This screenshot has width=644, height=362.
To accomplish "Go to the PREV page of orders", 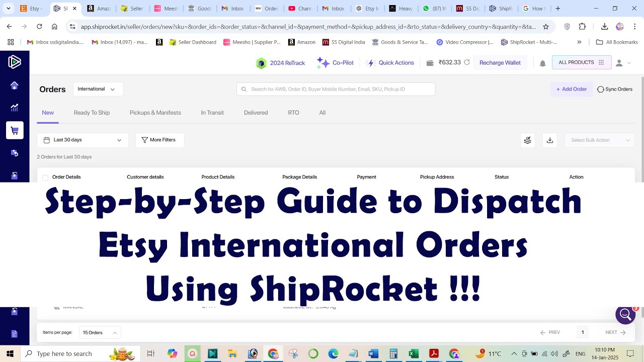I will tap(550, 332).
